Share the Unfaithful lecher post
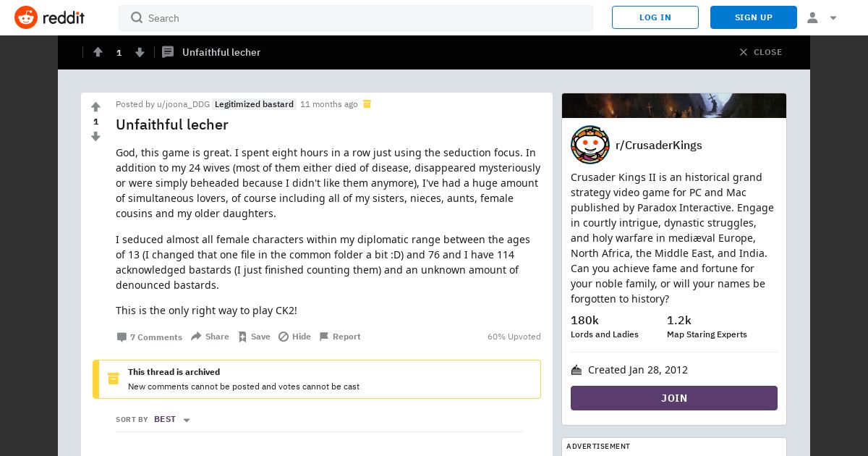Image resolution: width=868 pixels, height=456 pixels. click(210, 337)
